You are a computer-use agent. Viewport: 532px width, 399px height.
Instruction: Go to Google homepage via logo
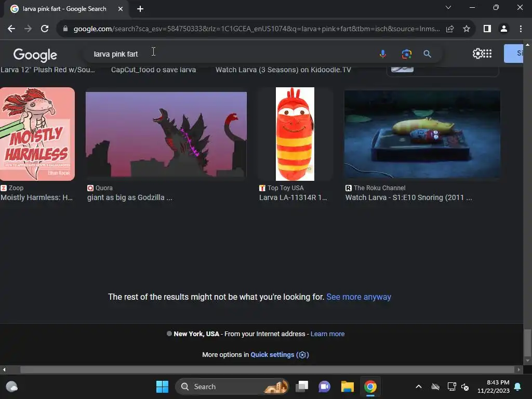35,55
